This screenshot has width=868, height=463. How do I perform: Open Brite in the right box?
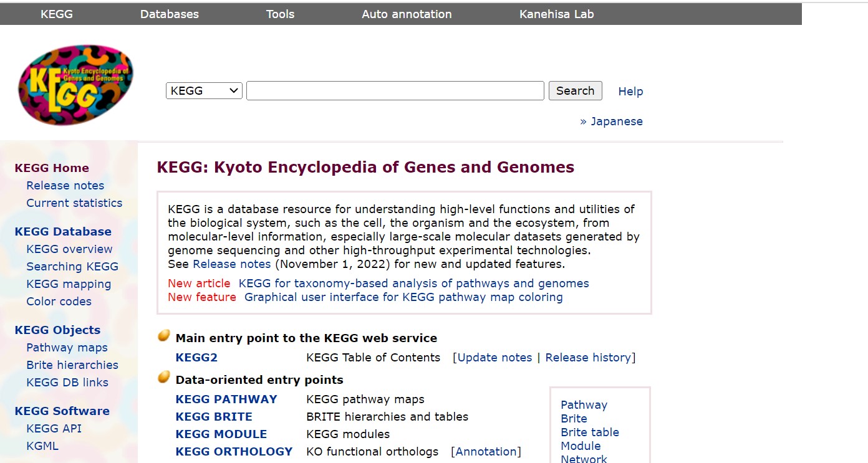click(x=574, y=419)
